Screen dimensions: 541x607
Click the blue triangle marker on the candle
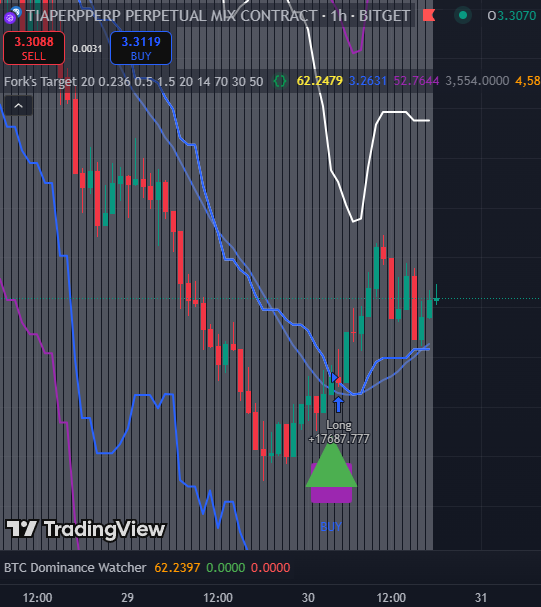pyautogui.click(x=335, y=377)
